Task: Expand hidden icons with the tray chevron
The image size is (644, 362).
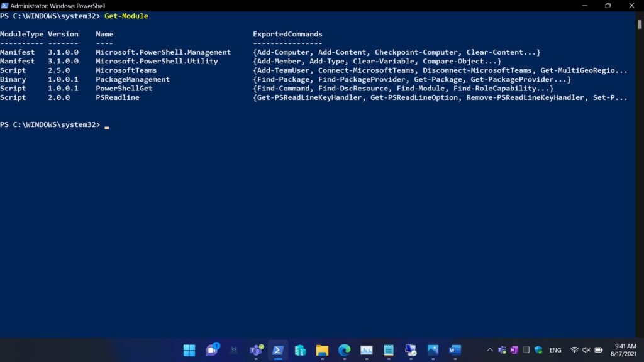Action: click(x=490, y=350)
